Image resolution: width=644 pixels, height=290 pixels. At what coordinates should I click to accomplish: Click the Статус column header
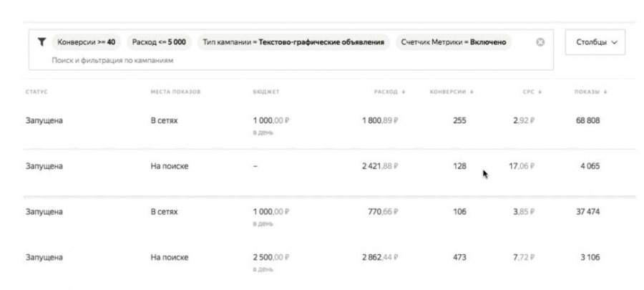36,92
